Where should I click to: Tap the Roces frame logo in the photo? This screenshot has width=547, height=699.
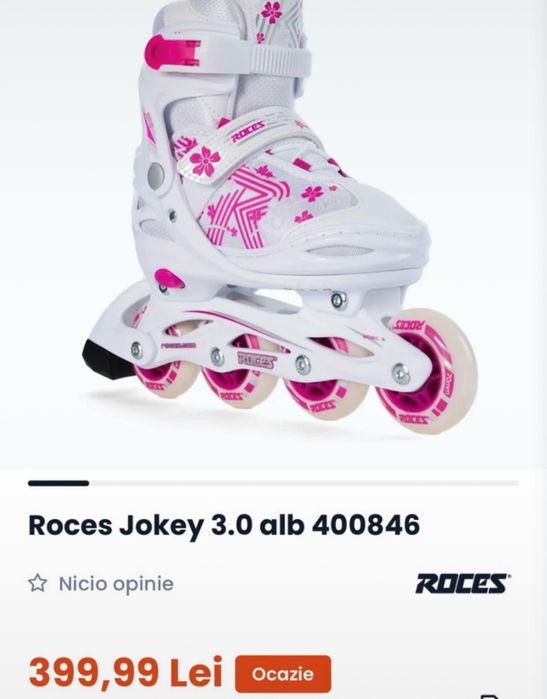tap(256, 360)
